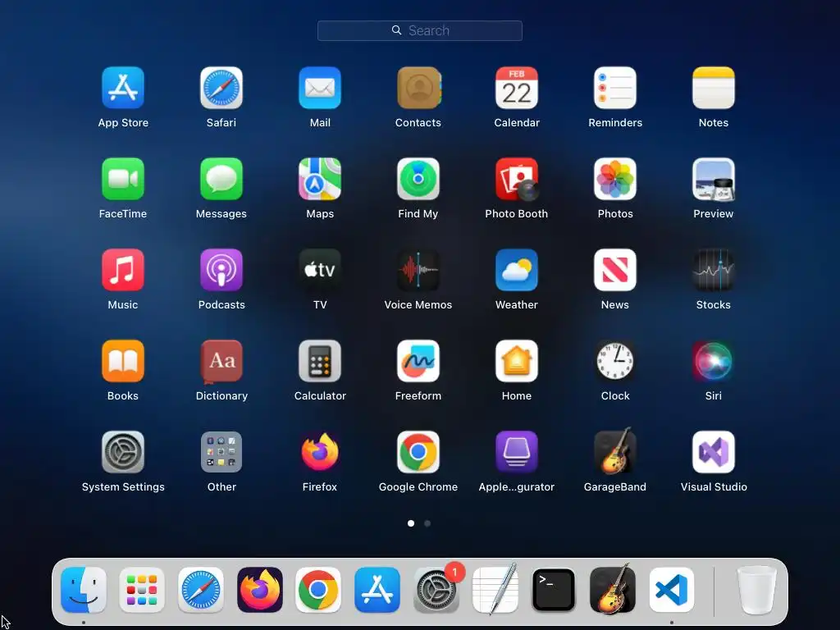Image resolution: width=840 pixels, height=630 pixels.
Task: Open the Trash in the Dock
Action: tap(756, 590)
